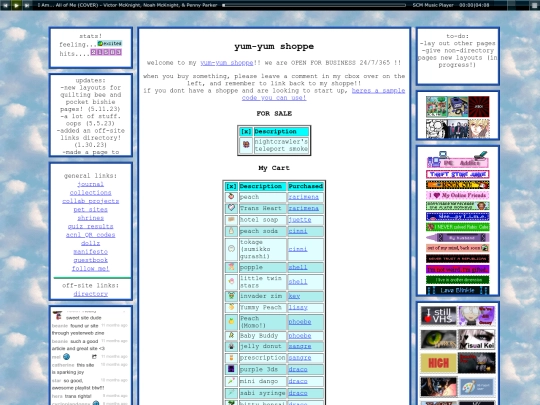Visit zarimena's shop from the peach row
Screen dimensions: 540x405
click(303, 197)
